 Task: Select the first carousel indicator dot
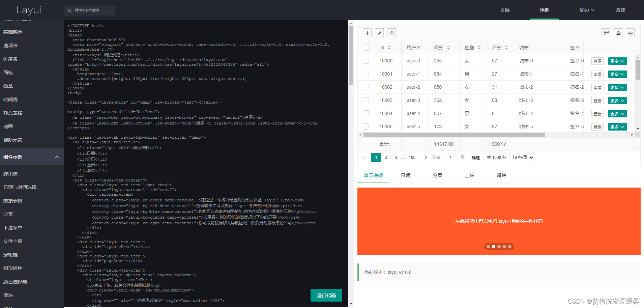(x=488, y=247)
